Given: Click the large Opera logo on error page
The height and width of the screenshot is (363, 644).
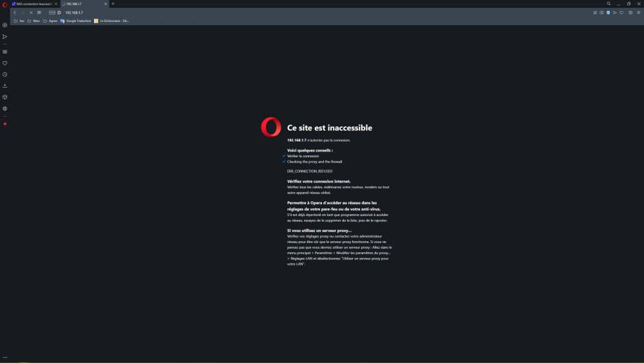Looking at the screenshot, I should [271, 127].
